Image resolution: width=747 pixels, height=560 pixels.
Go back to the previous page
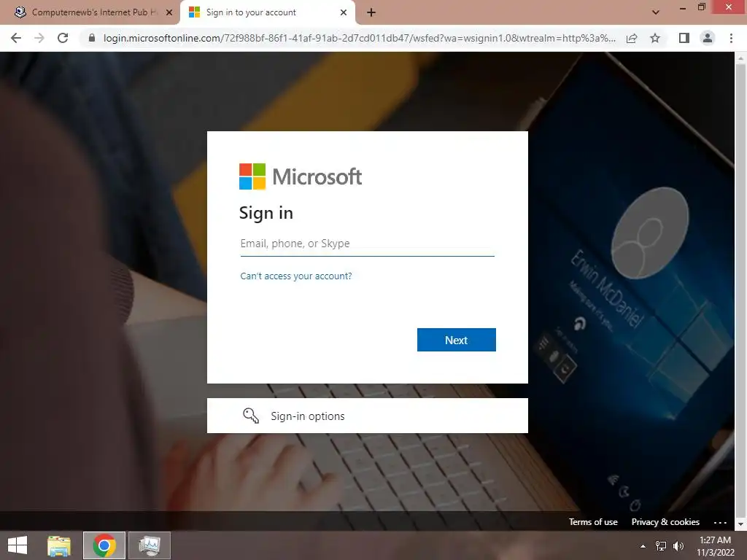[16, 38]
